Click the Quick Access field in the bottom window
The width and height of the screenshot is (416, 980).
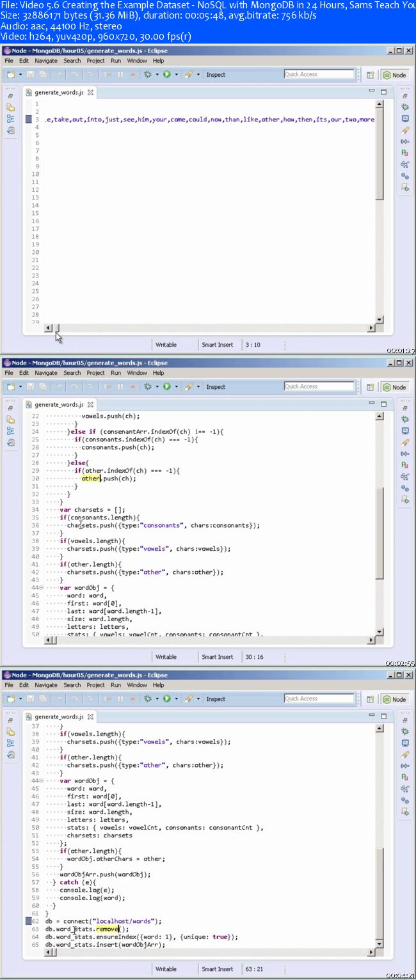pos(319,699)
